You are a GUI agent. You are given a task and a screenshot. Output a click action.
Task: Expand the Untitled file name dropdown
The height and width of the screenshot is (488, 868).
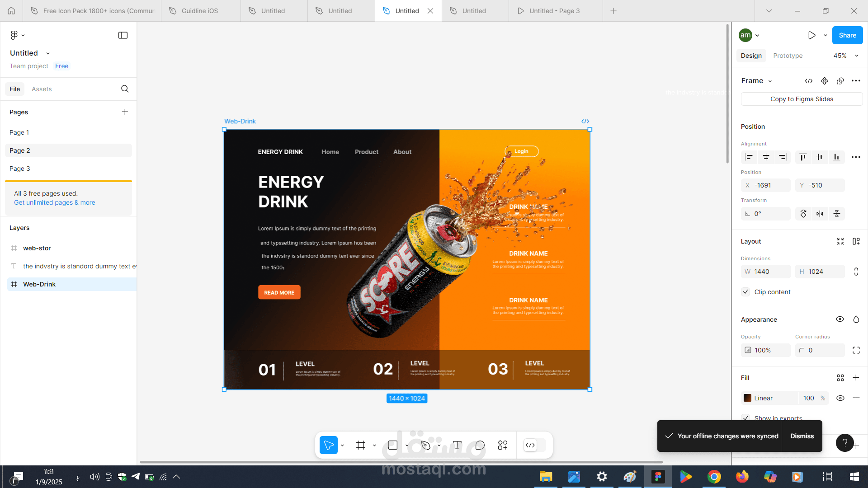(x=48, y=53)
